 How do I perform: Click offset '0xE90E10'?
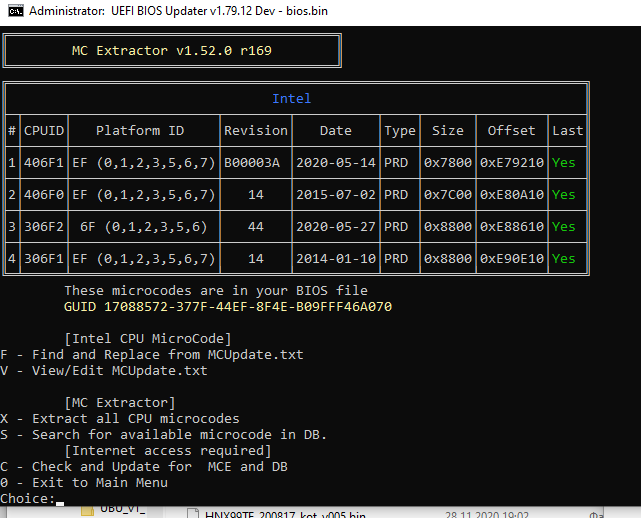(512, 258)
